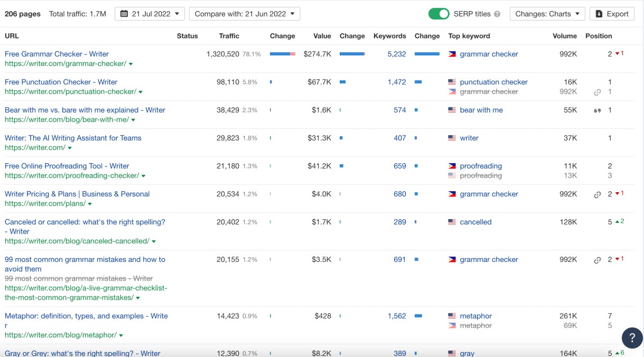The image size is (644, 357).
Task: Click the link icon in 99 most common grammar mistakes row
Action: tap(597, 260)
